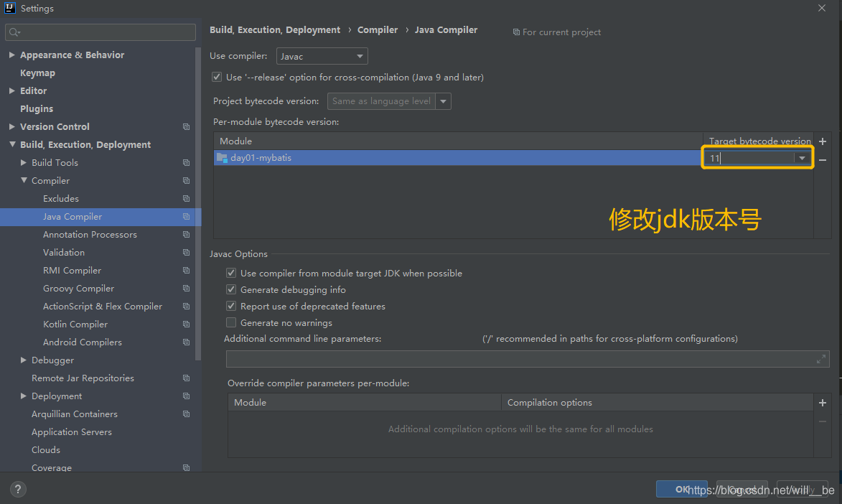
Task: Click the help question mark button
Action: pos(18,489)
